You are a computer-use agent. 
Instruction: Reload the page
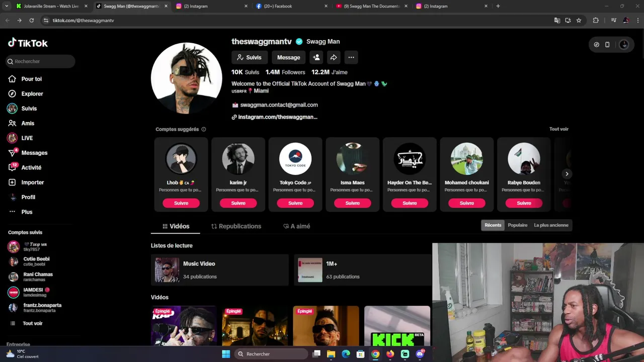[31, 20]
